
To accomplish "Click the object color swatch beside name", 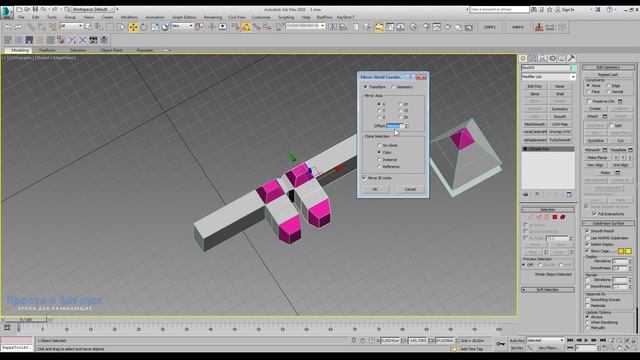I will pos(574,68).
